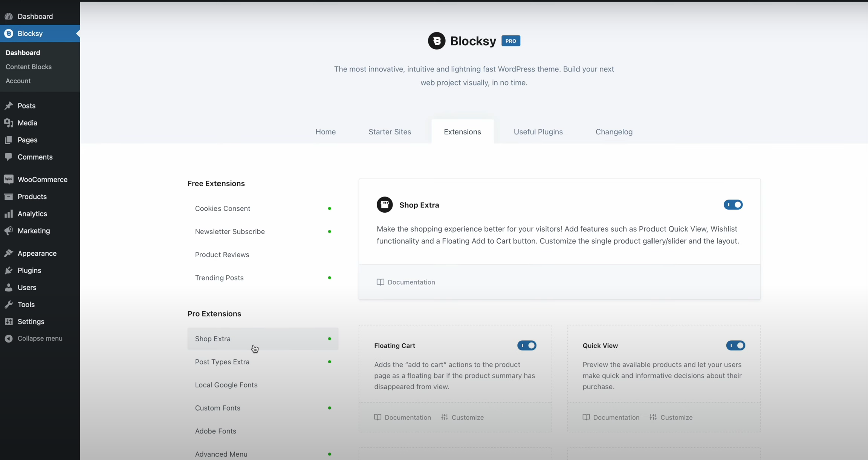This screenshot has height=460, width=868.
Task: Click the Marketing megaphone icon
Action: click(x=9, y=231)
